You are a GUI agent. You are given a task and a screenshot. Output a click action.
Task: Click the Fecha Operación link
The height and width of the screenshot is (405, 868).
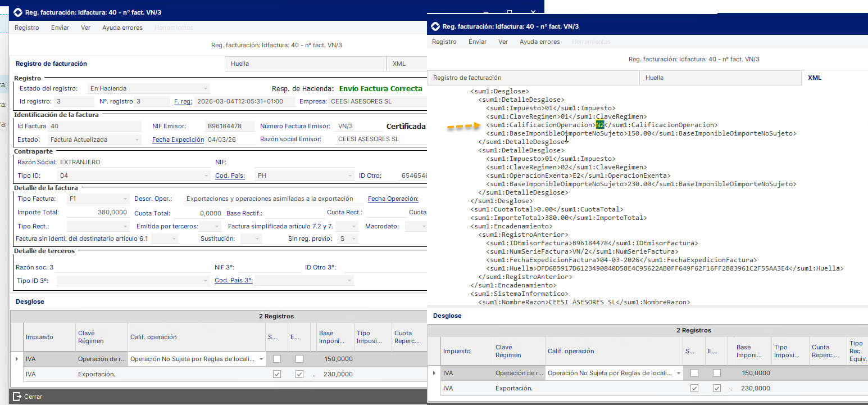point(393,199)
